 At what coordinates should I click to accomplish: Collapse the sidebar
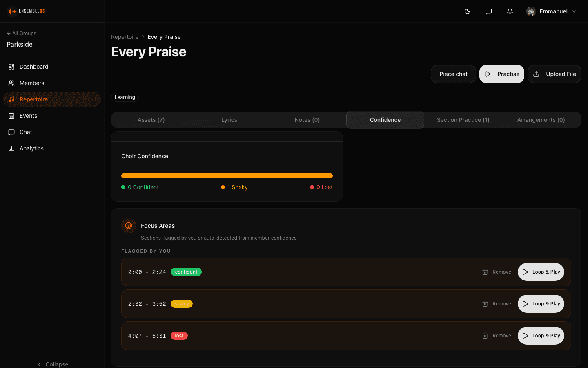tap(52, 364)
